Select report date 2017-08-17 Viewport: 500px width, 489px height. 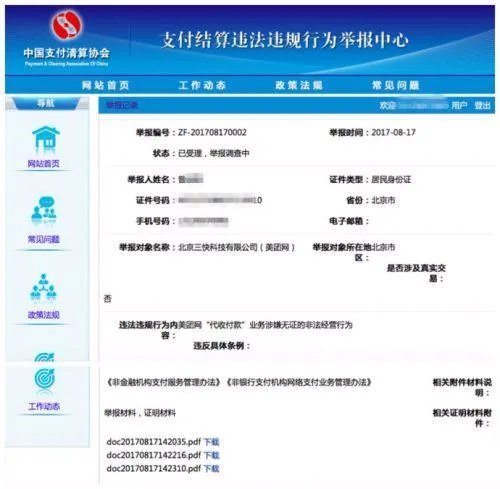coord(393,132)
